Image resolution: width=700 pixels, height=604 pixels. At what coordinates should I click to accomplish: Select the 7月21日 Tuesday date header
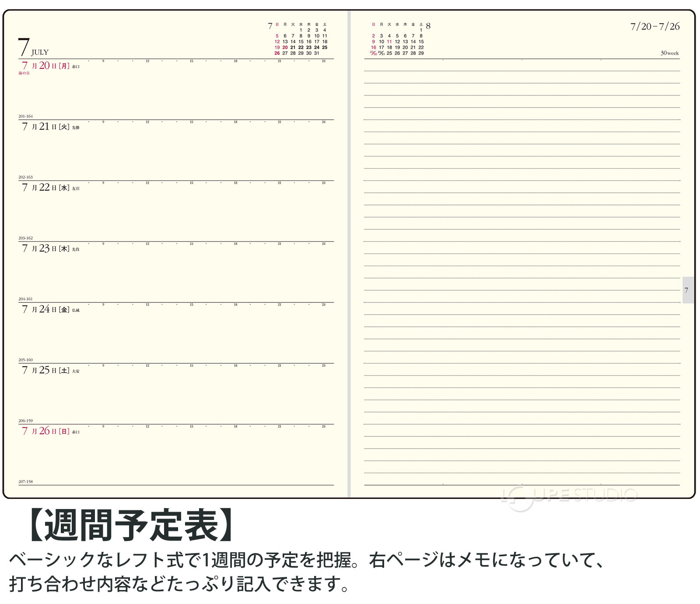(50, 126)
